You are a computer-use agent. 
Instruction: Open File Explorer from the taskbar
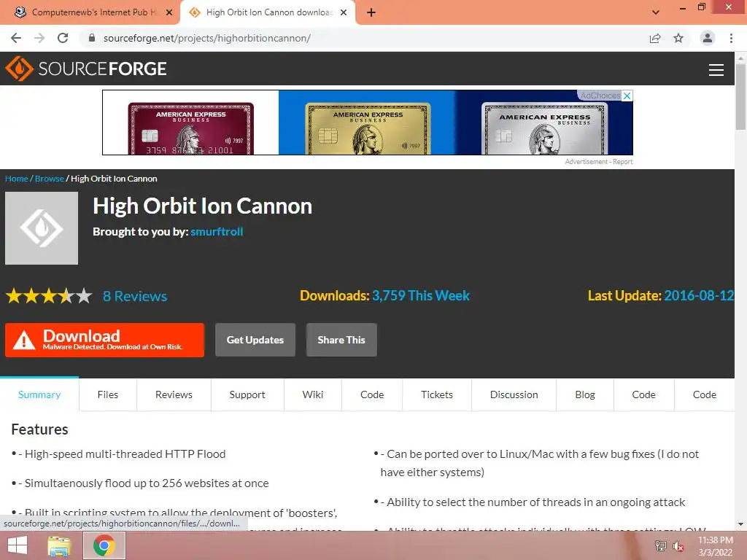[x=59, y=545]
